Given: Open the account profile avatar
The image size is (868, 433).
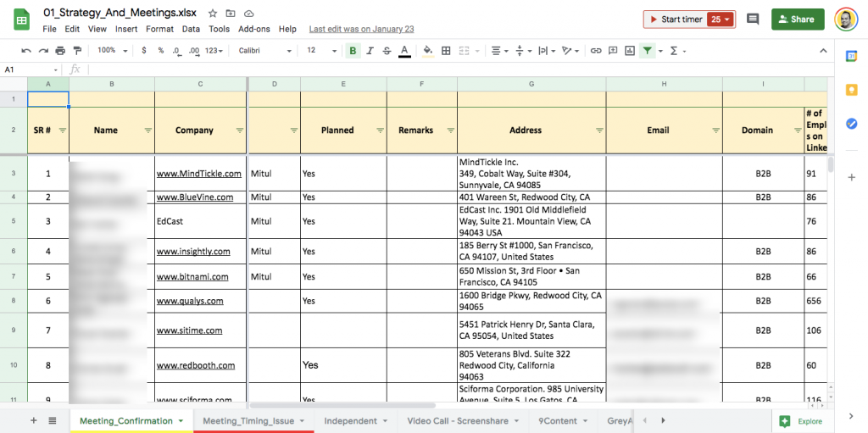Looking at the screenshot, I should (x=846, y=19).
